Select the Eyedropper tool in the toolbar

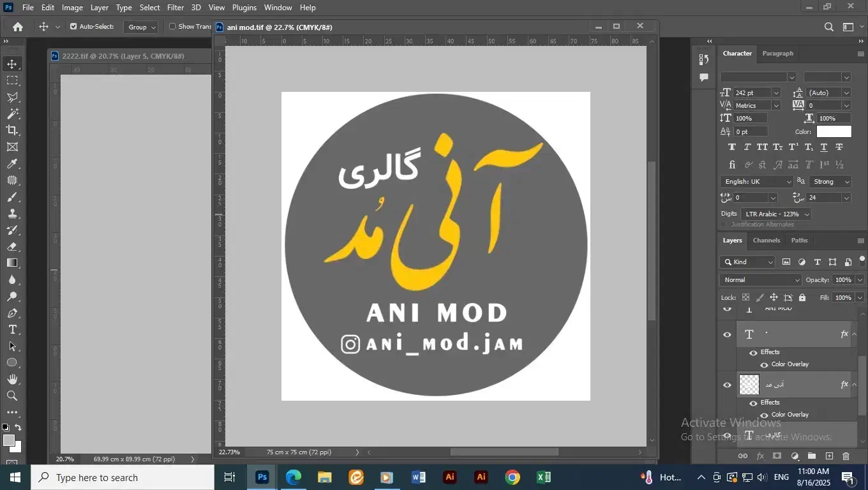coord(12,163)
